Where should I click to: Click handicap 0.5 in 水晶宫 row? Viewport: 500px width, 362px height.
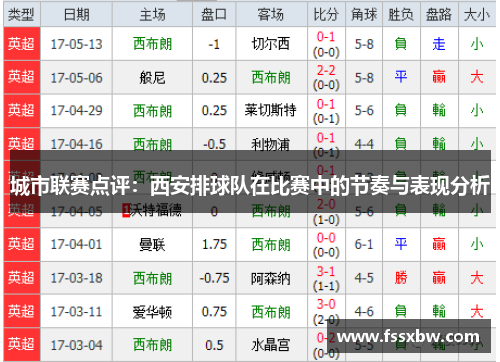point(214,345)
